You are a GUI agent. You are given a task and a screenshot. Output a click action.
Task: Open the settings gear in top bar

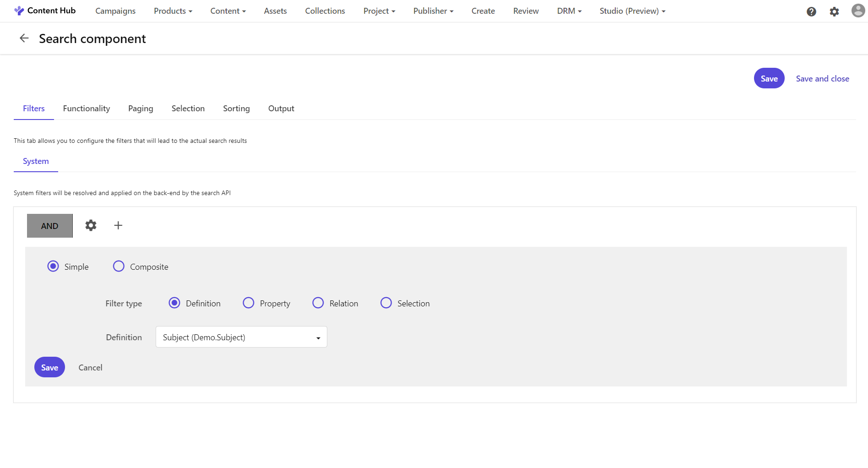click(x=834, y=11)
